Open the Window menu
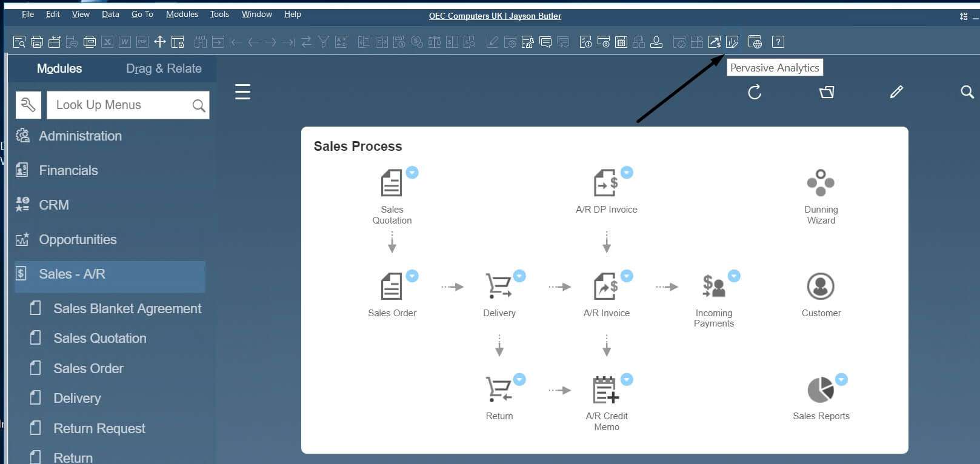The image size is (980, 464). pyautogui.click(x=257, y=14)
